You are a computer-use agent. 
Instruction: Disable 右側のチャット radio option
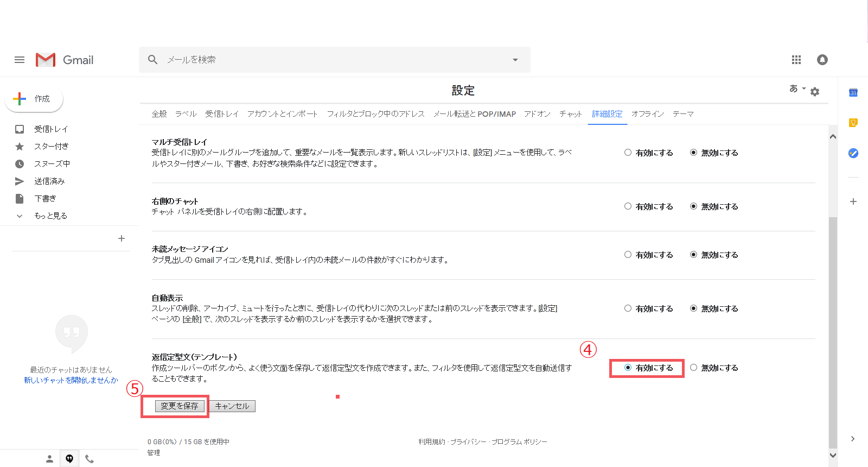(x=693, y=206)
